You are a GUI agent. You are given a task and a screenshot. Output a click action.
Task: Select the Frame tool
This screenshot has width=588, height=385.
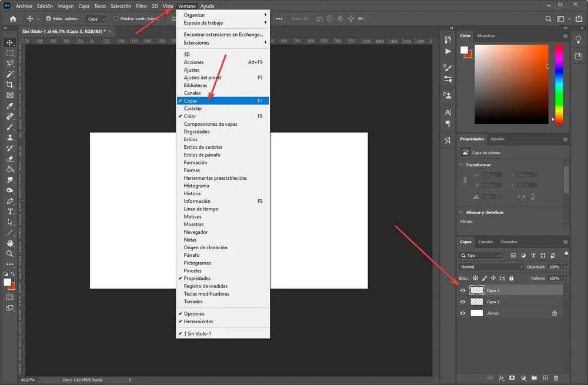point(10,95)
